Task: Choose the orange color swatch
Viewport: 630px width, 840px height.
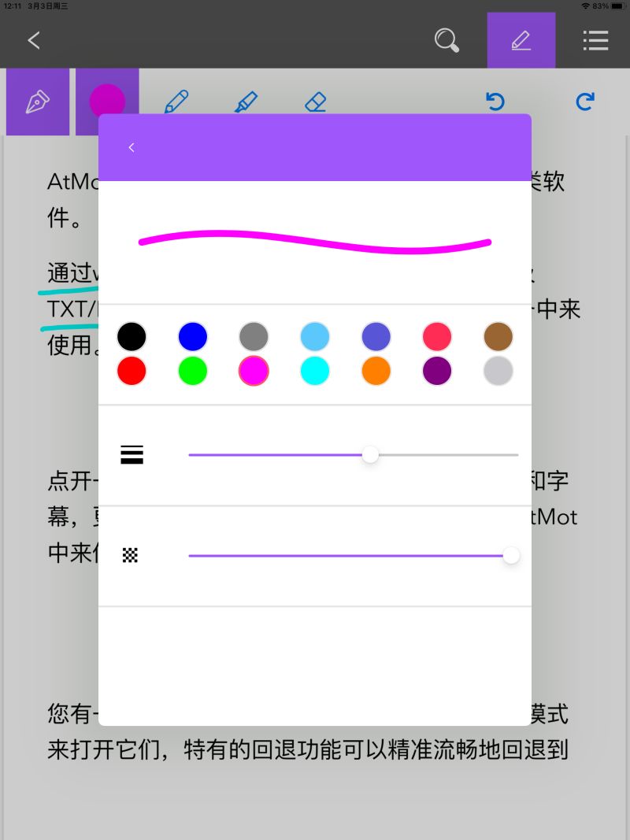Action: coord(376,371)
